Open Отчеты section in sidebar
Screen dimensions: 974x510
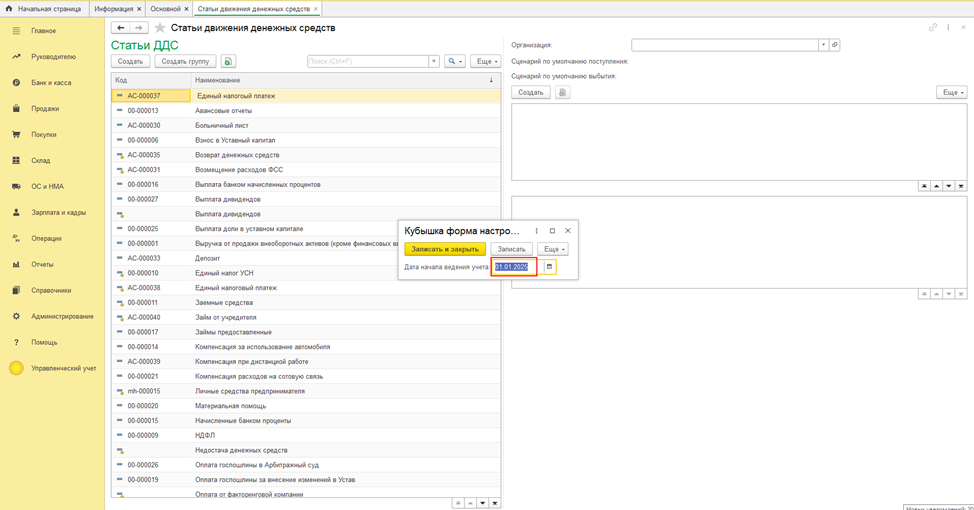(42, 265)
